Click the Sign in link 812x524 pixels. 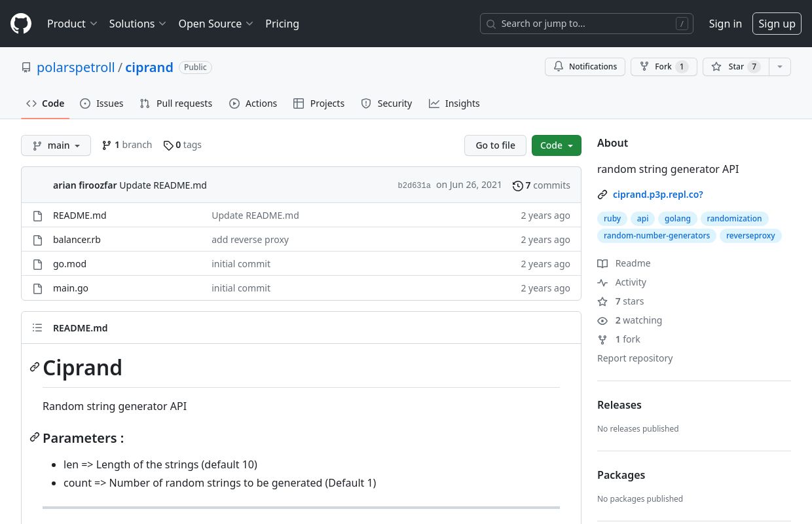(x=726, y=24)
